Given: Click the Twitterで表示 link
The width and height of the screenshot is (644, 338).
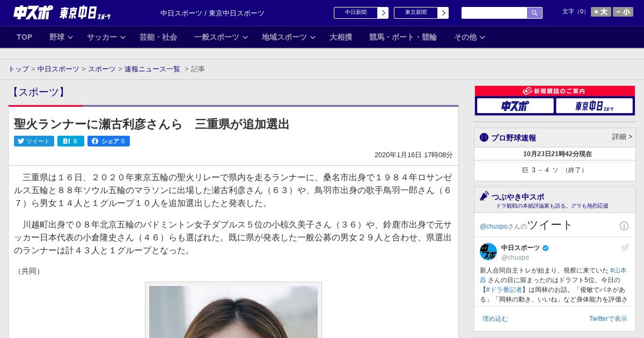Looking at the screenshot, I should [x=608, y=319].
